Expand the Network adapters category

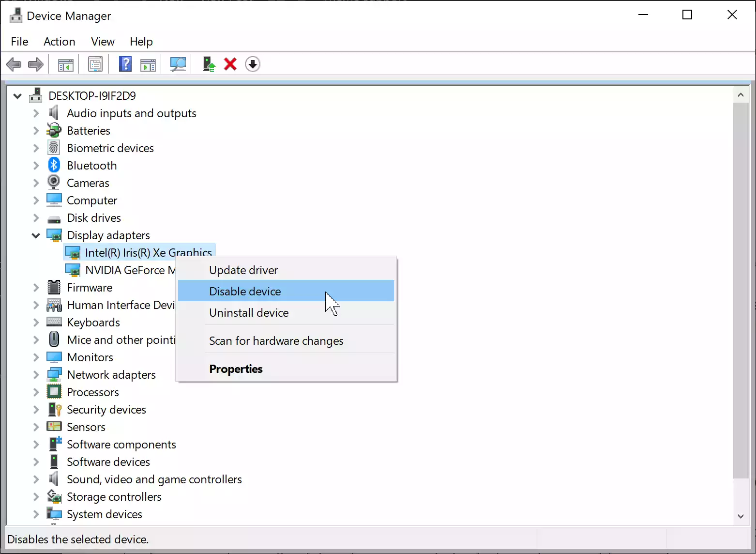click(36, 374)
